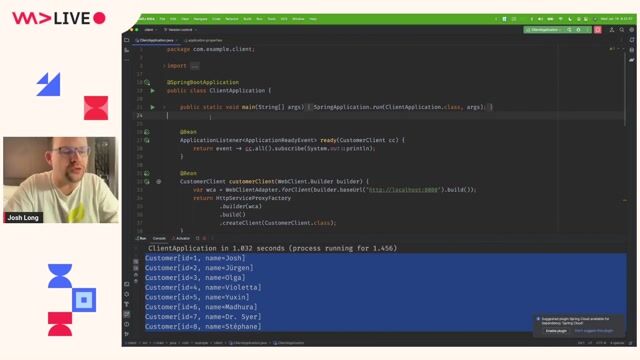Click the Services icon in bottom-left stripe
Screen dimensions: 640x360
pos(127,294)
